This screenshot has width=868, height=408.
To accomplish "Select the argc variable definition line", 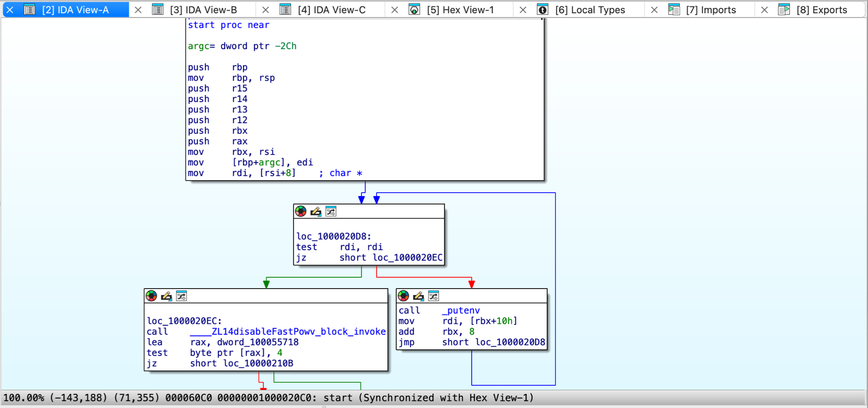I will pos(242,46).
